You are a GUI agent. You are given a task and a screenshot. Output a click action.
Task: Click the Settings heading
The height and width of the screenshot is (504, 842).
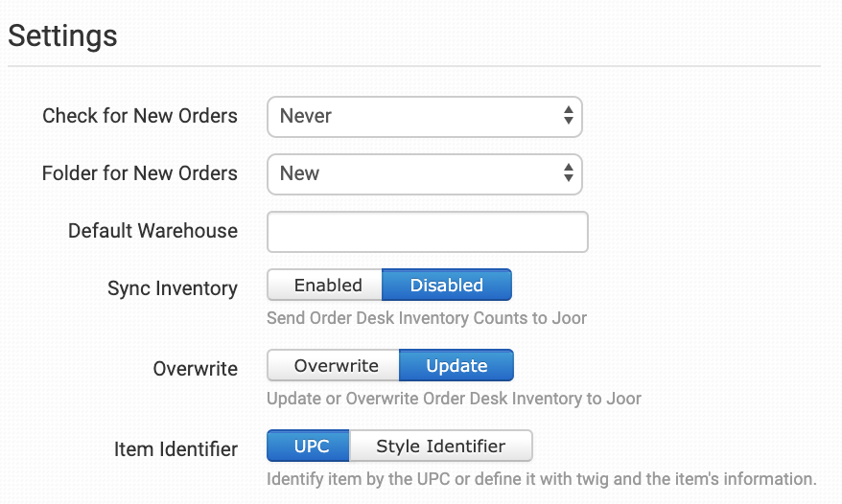(63, 36)
